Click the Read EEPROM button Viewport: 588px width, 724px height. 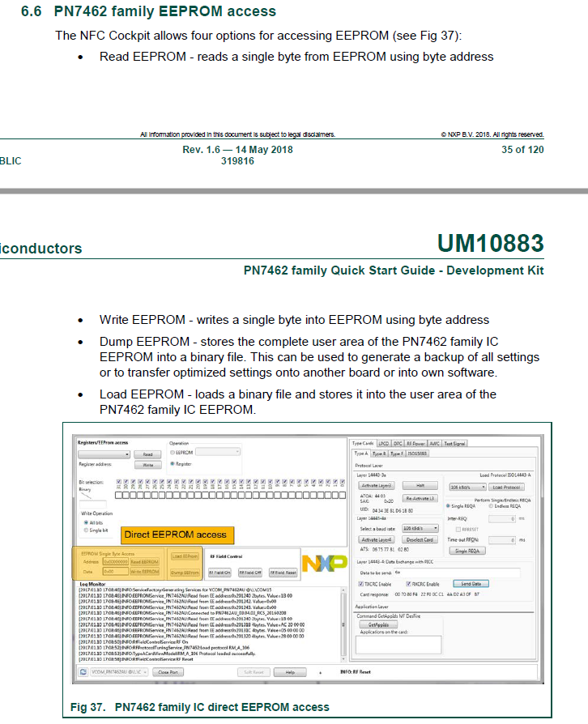click(145, 562)
